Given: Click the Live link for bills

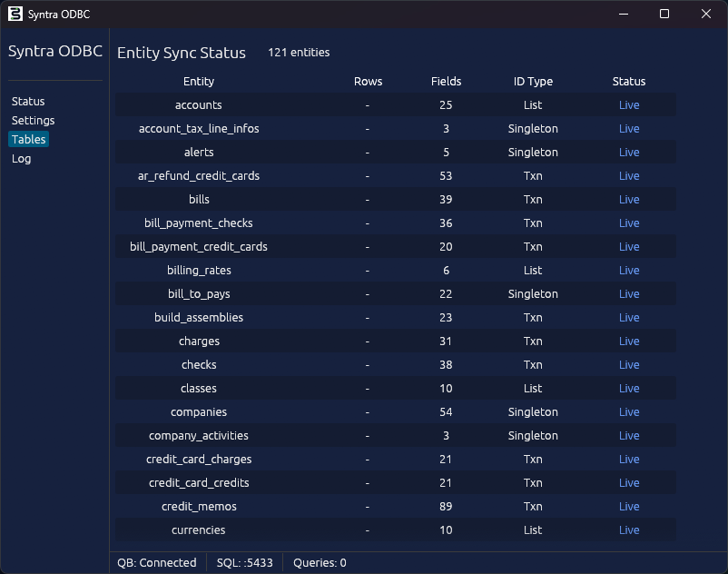Looking at the screenshot, I should 628,199.
